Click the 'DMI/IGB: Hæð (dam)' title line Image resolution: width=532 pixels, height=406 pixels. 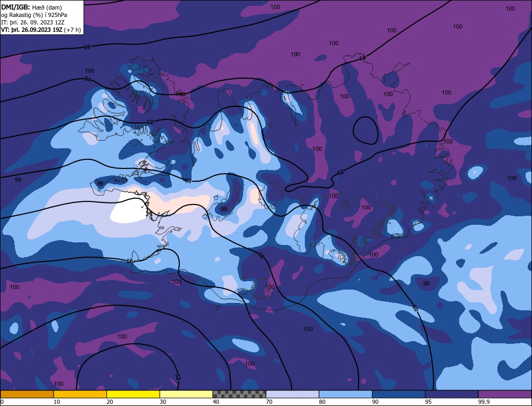[31, 7]
